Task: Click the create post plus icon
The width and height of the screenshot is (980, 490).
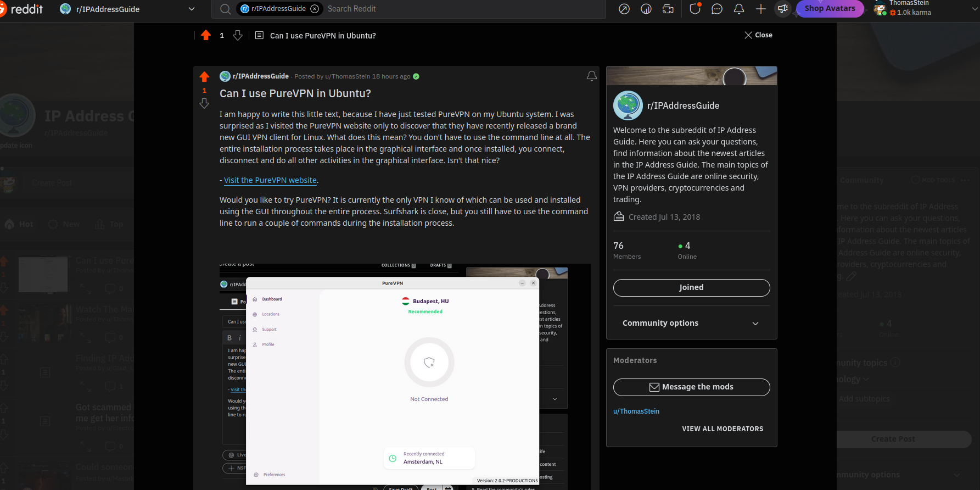Action: tap(761, 9)
